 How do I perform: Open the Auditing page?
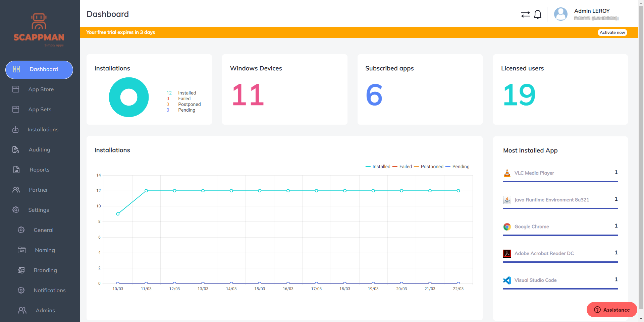click(x=39, y=149)
